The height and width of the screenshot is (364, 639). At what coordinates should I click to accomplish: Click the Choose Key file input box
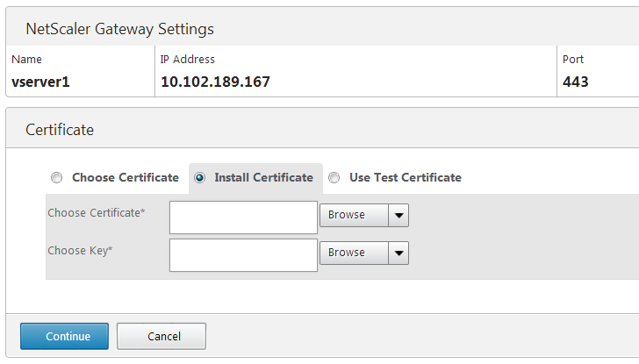click(243, 255)
